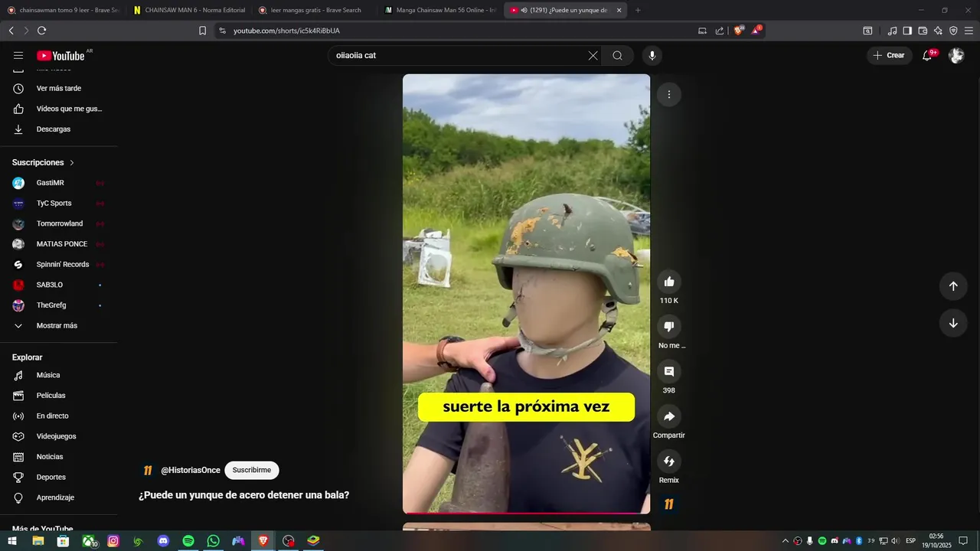The image size is (980, 551).
Task: Reload the page
Action: [x=41, y=31]
